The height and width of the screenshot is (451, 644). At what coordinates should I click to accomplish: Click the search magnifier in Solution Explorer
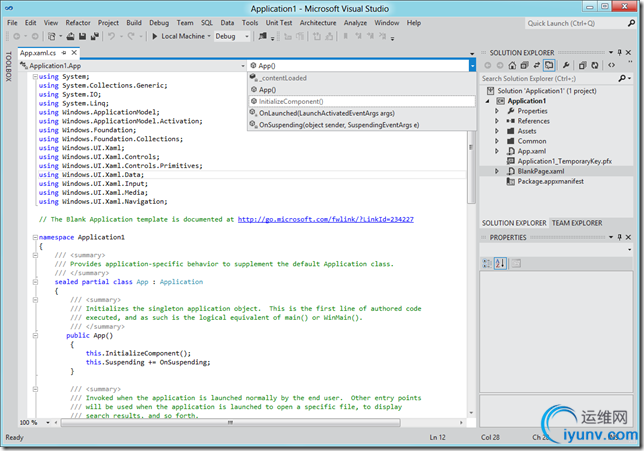point(622,78)
